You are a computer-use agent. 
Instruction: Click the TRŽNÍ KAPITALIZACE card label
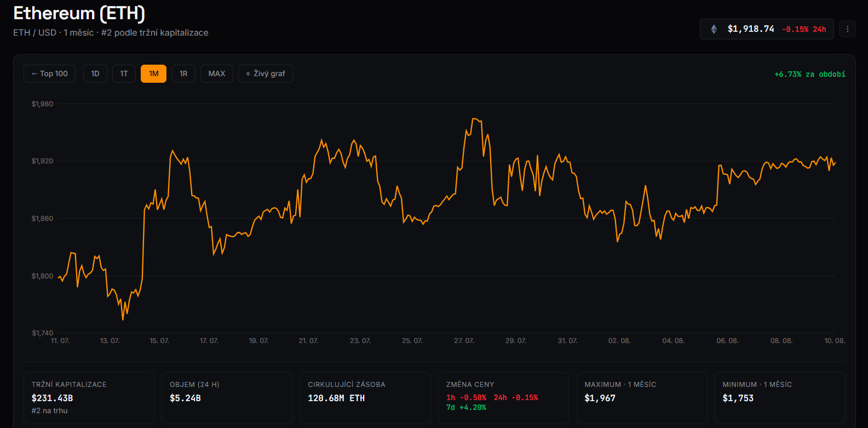click(x=69, y=385)
